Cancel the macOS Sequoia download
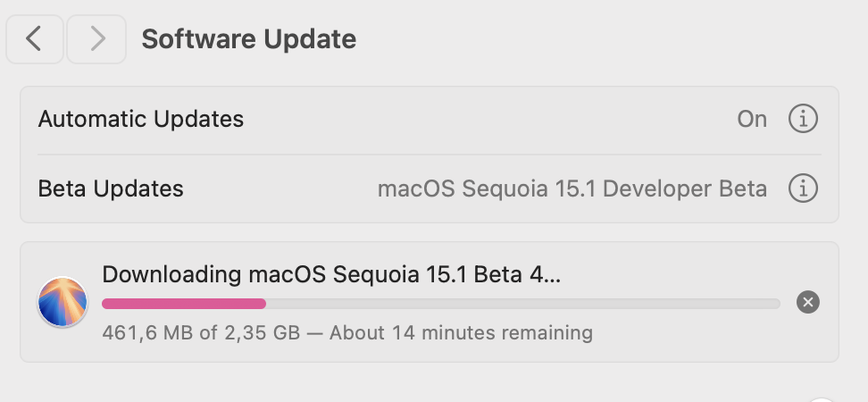The image size is (868, 402). (807, 302)
